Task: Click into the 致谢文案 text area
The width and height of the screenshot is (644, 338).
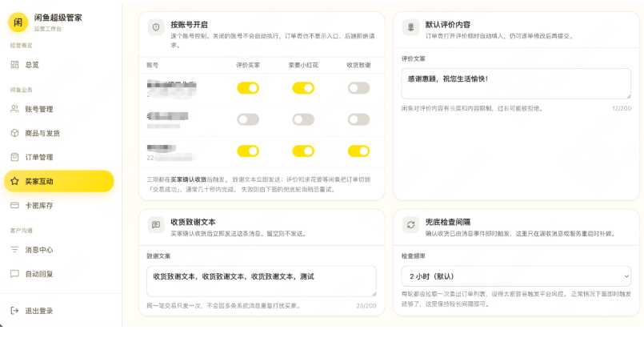Action: pyautogui.click(x=262, y=281)
